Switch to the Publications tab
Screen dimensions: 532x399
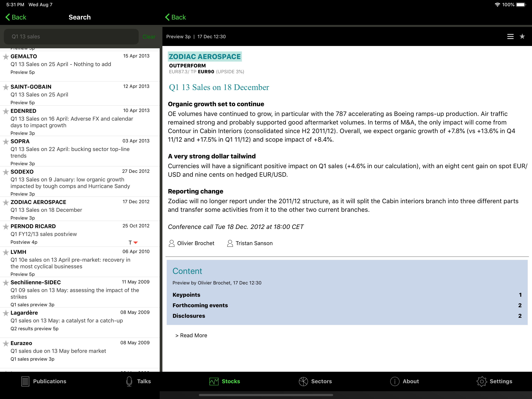(44, 381)
